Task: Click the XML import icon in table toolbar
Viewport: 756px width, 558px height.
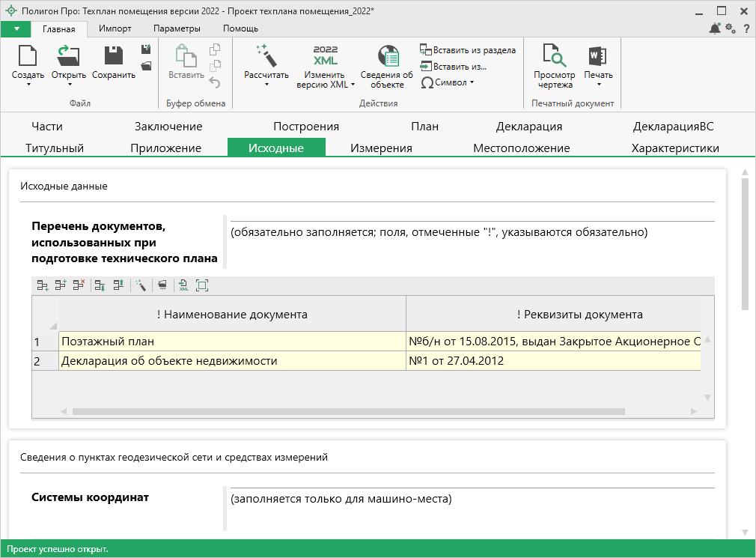Action: [x=183, y=285]
